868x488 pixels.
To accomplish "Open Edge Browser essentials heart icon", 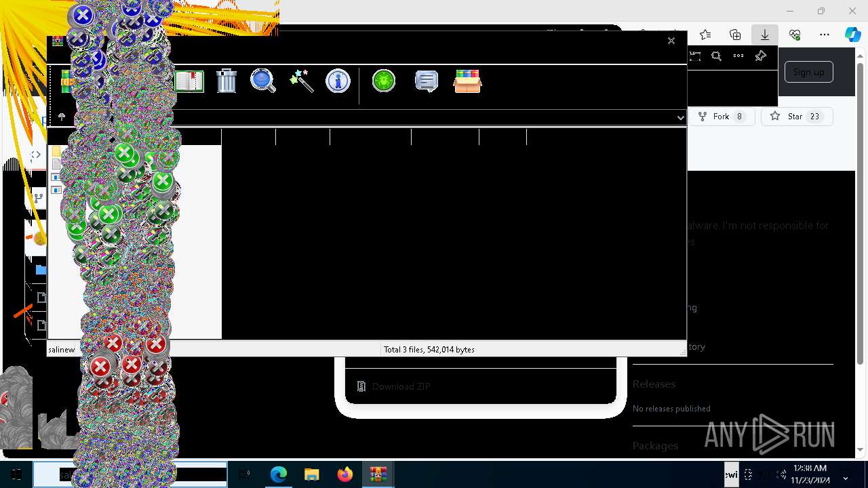I will click(795, 35).
